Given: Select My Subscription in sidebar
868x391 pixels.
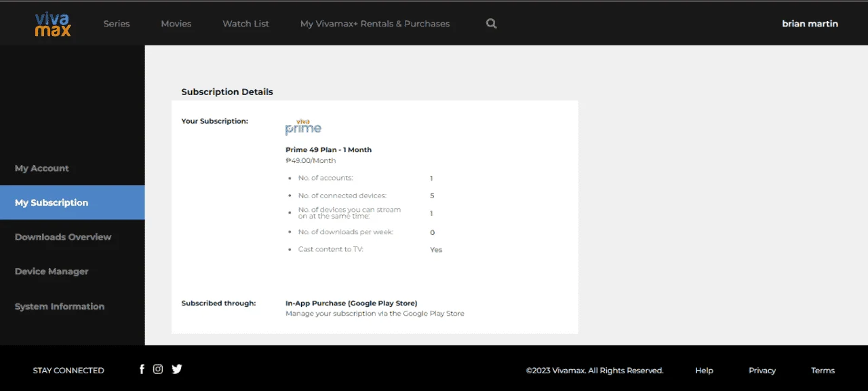Looking at the screenshot, I should click(x=73, y=202).
